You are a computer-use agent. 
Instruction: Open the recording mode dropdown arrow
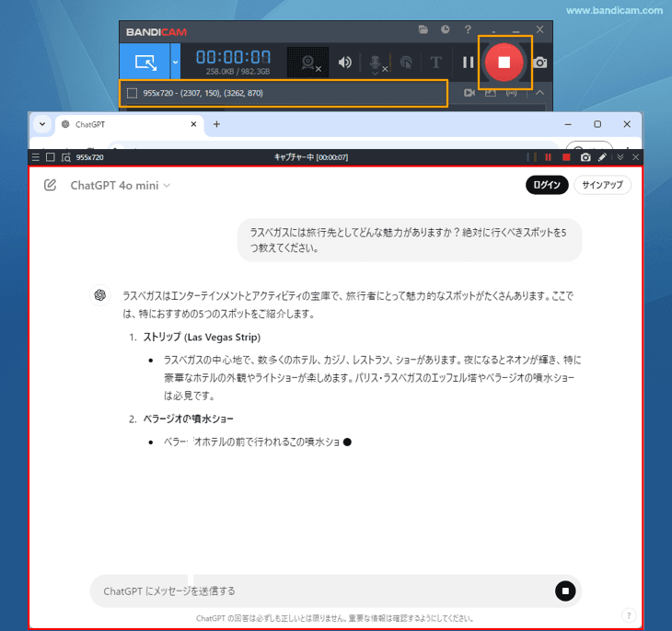point(175,63)
